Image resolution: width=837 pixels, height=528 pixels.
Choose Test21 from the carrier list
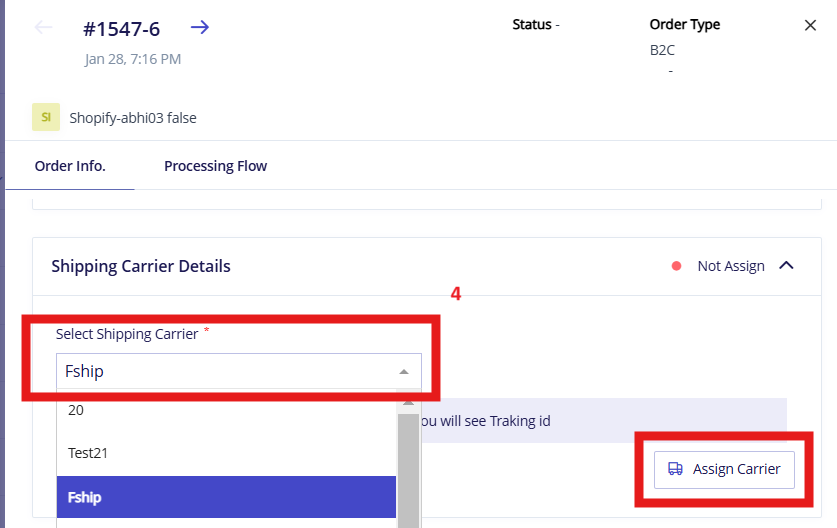click(x=226, y=453)
